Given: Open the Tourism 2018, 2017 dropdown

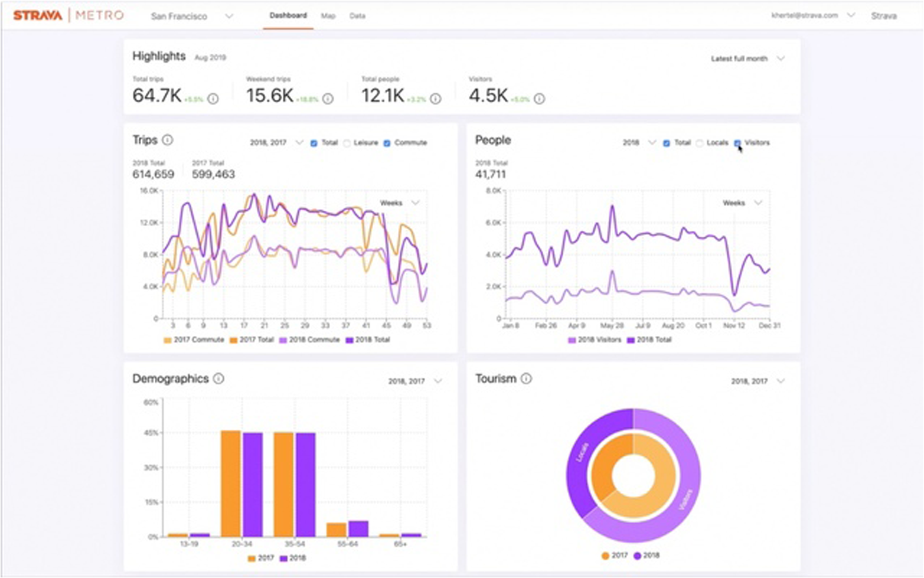Looking at the screenshot, I should pyautogui.click(x=758, y=381).
